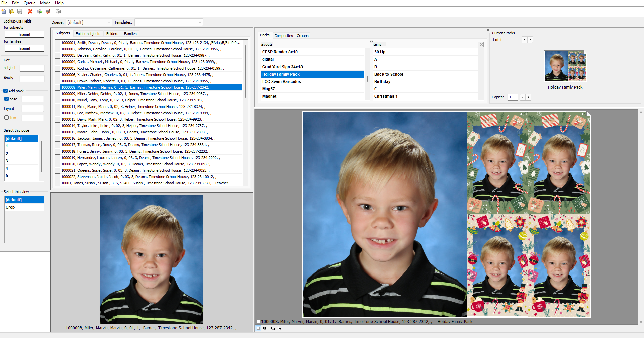Select the shopping cart export toolbar icon

click(40, 11)
